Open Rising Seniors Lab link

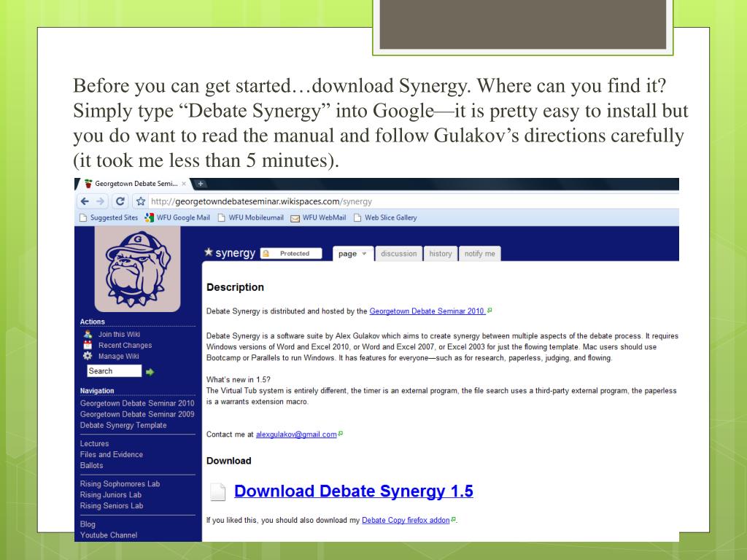pos(112,506)
